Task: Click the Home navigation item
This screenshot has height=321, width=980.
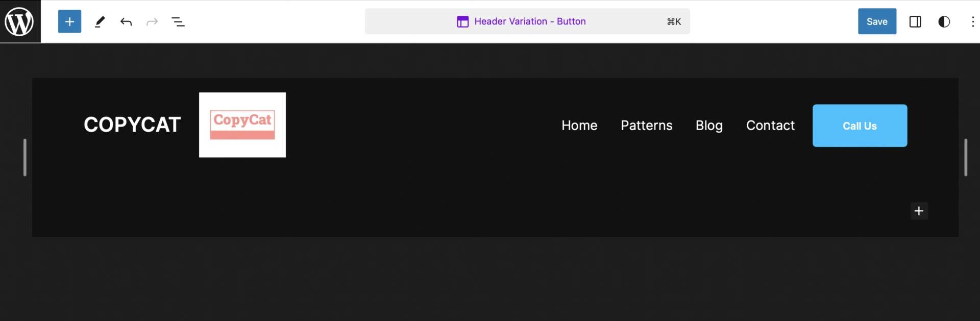Action: [x=579, y=126]
